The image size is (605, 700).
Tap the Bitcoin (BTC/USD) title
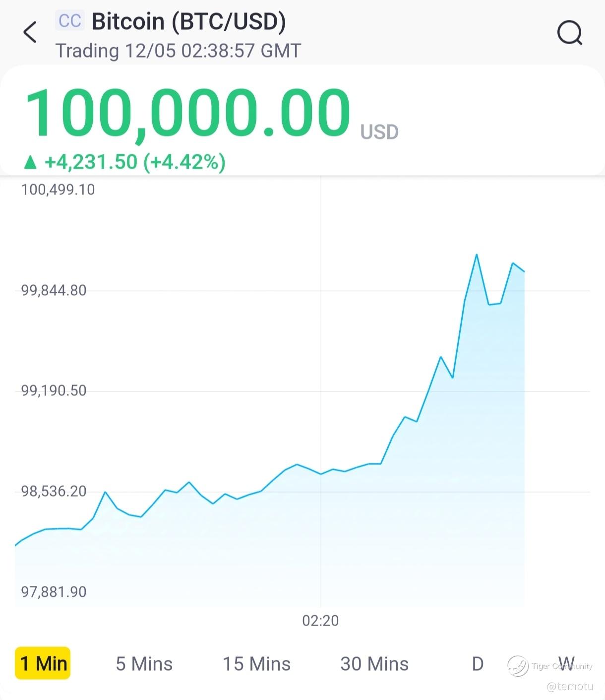189,22
